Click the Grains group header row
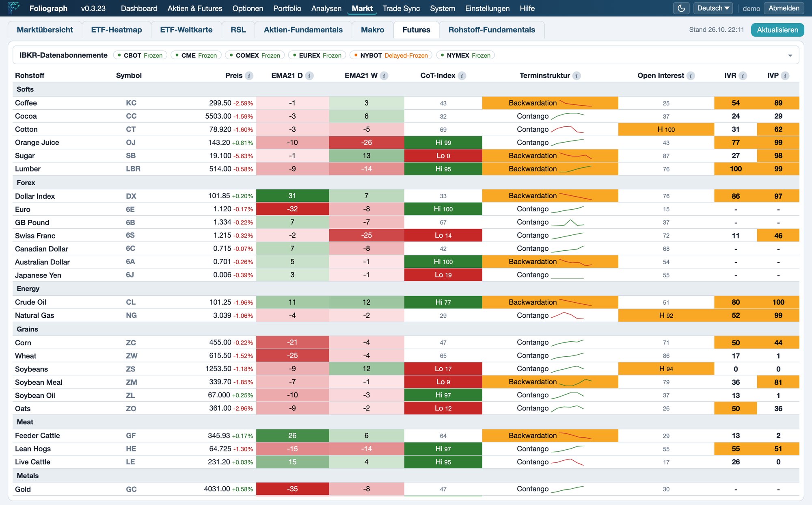This screenshot has height=505, width=812. [406, 329]
